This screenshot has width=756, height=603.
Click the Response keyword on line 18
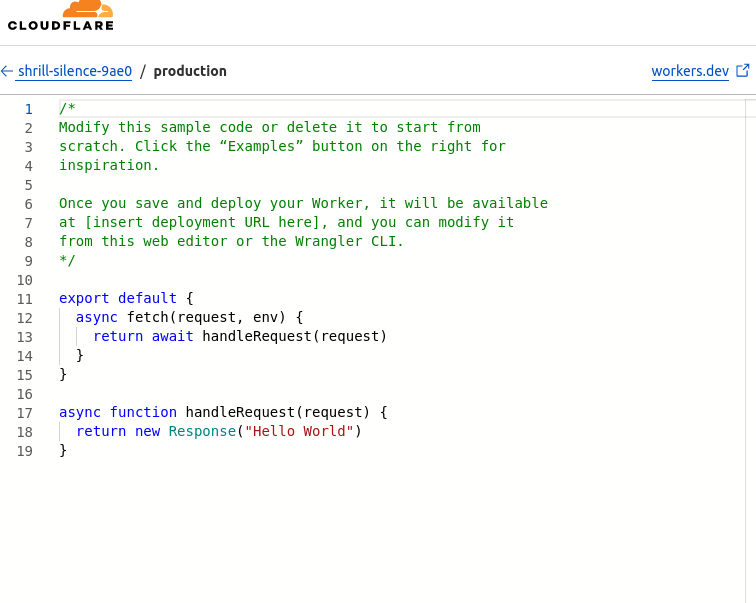(x=202, y=431)
